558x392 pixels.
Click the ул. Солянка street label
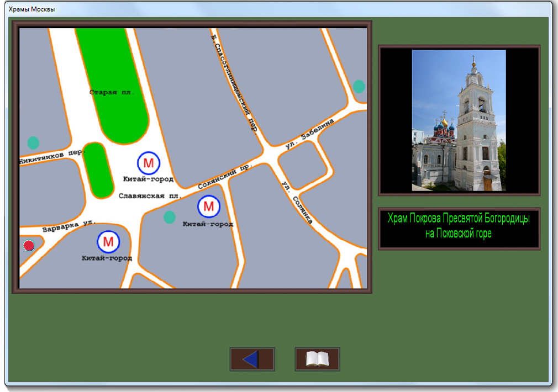pos(297,203)
